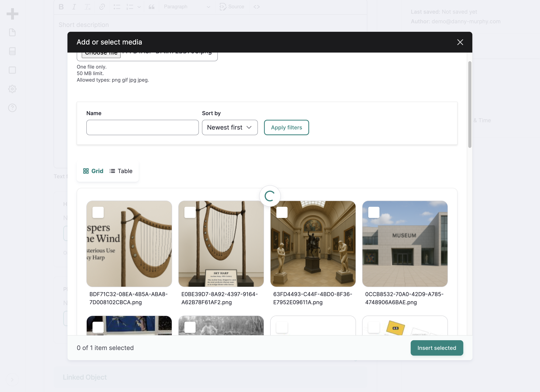Check the box for E0BE39D7 Sky Harp image

[x=190, y=212]
